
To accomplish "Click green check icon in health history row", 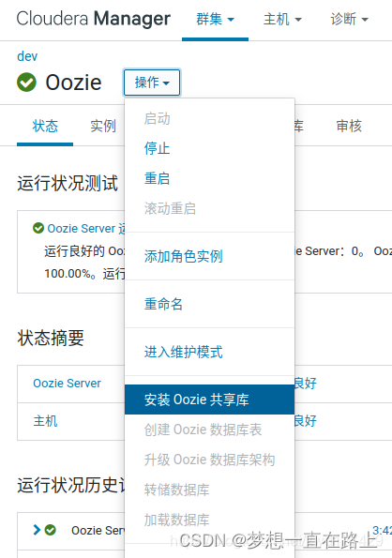I will [50, 530].
